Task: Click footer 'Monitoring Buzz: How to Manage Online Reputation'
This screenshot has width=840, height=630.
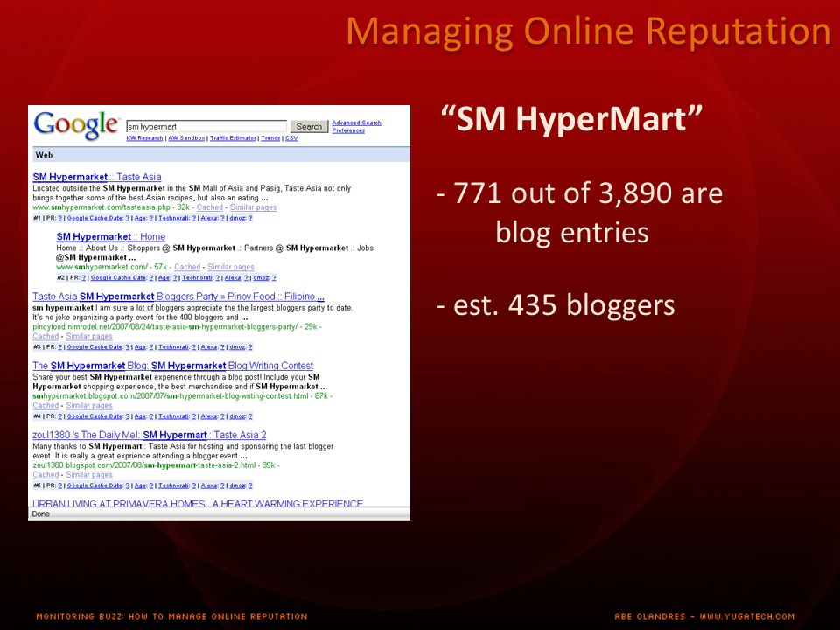Action: click(x=172, y=616)
